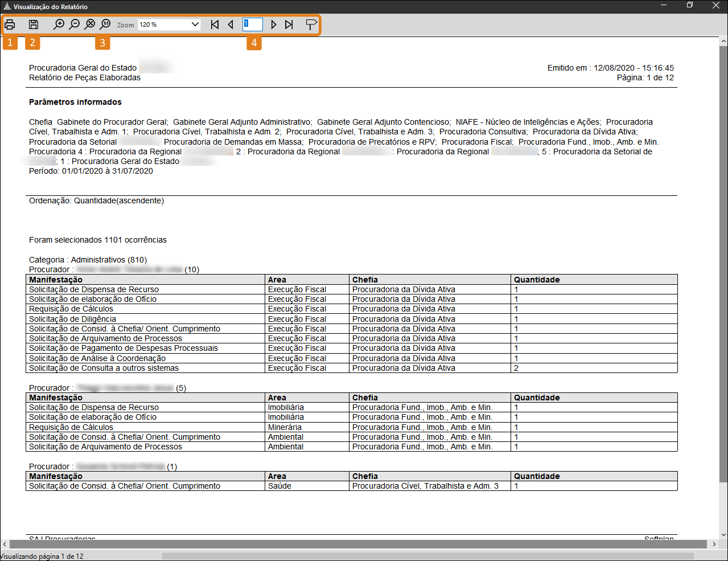Image resolution: width=728 pixels, height=561 pixels.
Task: Zoom in with the plus magnifier
Action: tap(59, 24)
